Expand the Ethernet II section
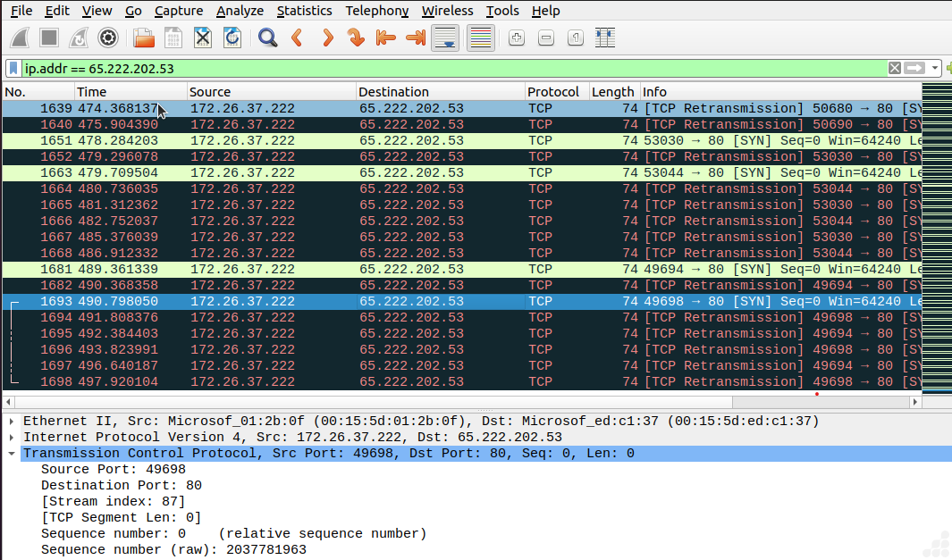 (11, 422)
